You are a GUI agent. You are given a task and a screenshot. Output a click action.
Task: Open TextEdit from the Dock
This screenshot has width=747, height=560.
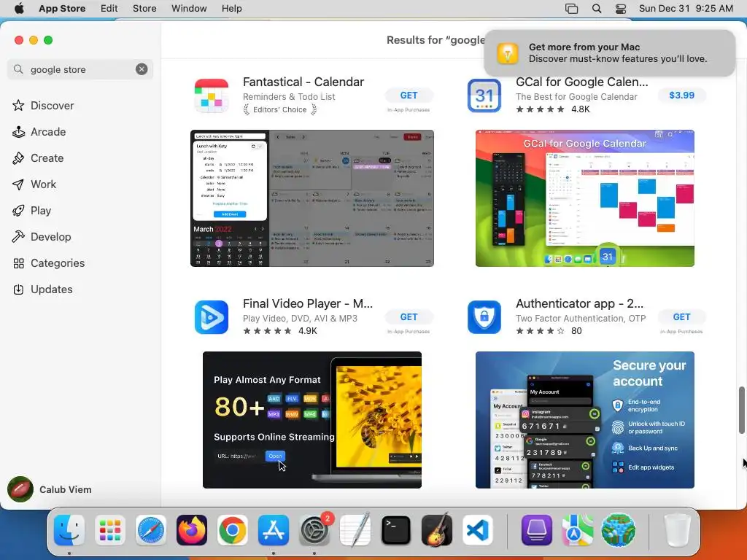(x=355, y=530)
